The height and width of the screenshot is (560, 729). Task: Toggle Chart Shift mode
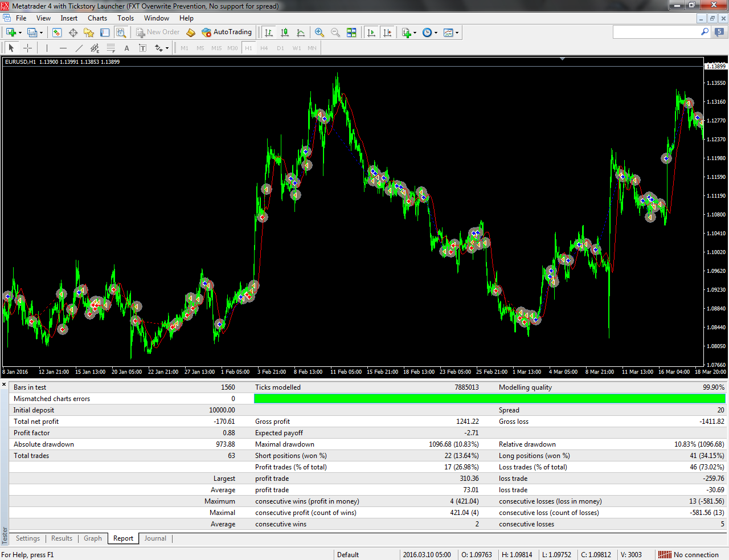tap(388, 32)
